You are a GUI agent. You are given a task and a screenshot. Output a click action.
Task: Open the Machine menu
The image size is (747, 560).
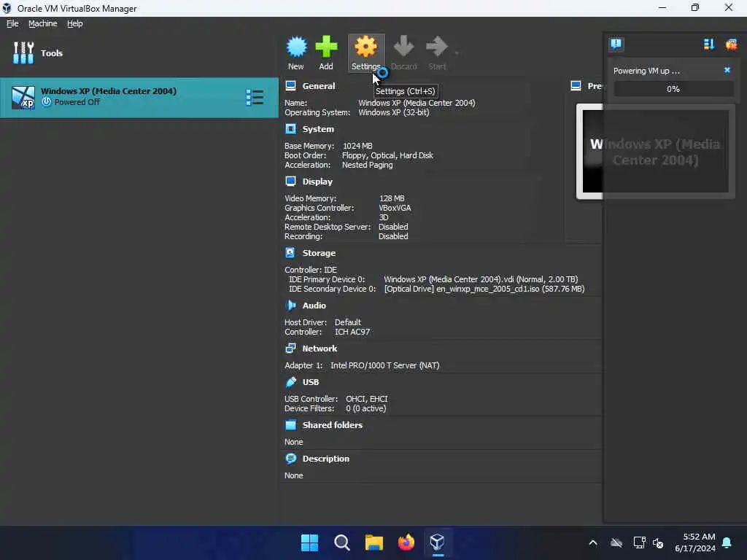[43, 23]
